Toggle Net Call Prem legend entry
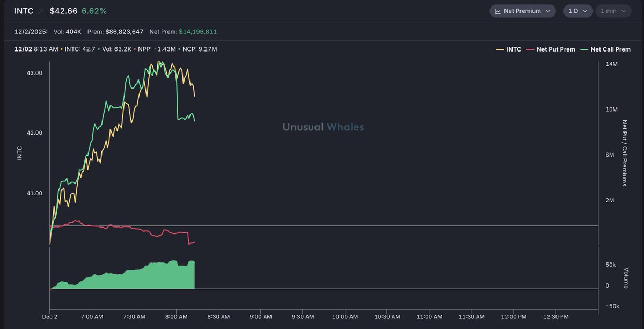The height and width of the screenshot is (329, 644). pyautogui.click(x=606, y=49)
